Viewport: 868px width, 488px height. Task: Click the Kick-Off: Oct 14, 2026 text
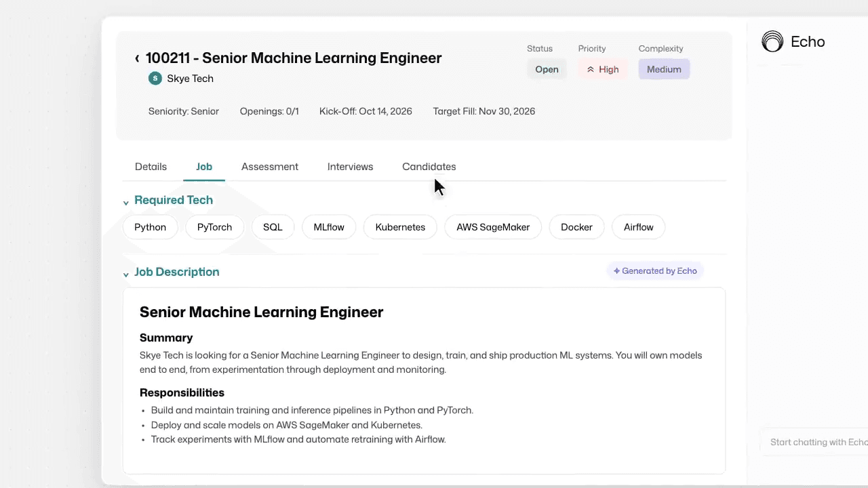point(366,111)
